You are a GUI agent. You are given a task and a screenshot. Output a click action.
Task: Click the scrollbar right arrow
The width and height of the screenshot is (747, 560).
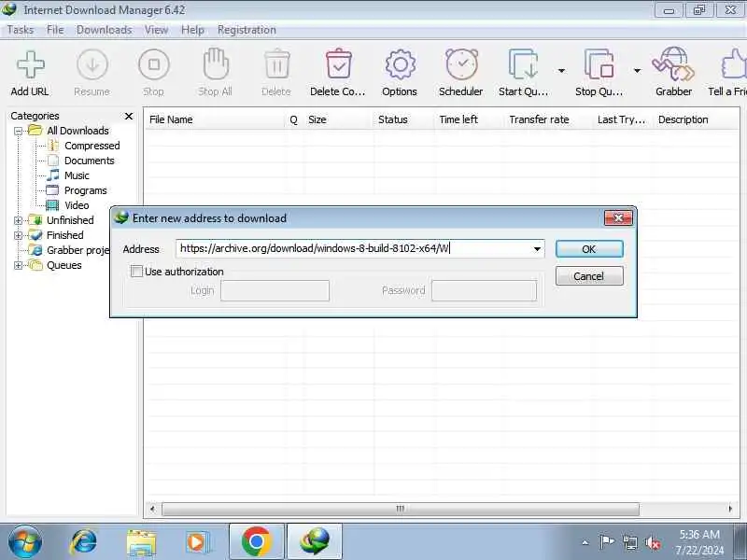[730, 509]
